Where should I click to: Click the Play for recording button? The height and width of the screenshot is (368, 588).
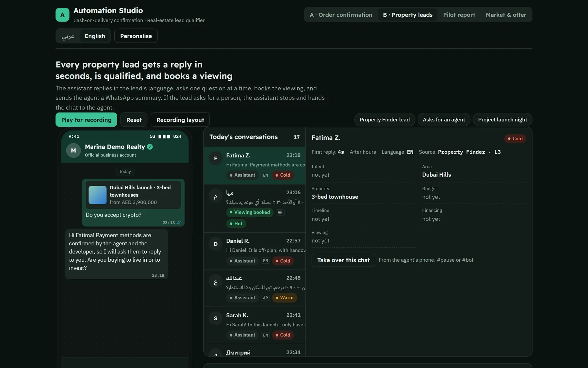click(x=86, y=120)
